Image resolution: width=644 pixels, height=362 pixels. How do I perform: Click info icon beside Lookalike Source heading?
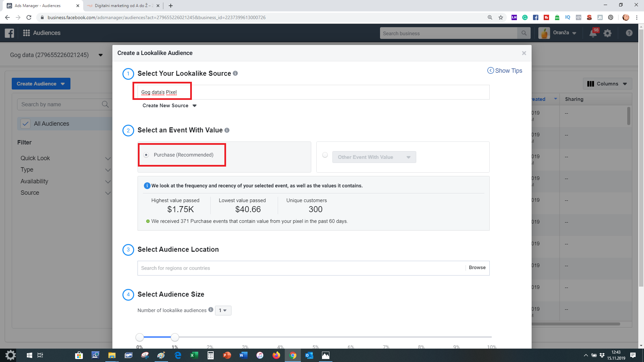click(235, 73)
